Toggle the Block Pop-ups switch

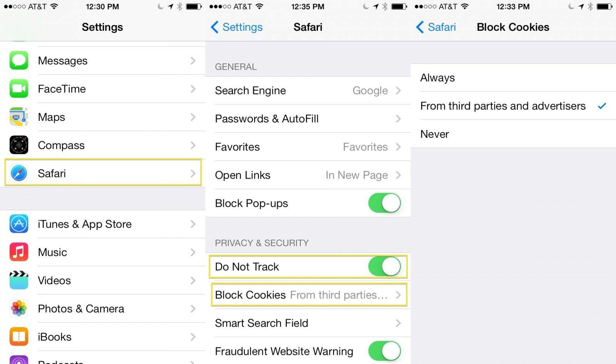385,203
